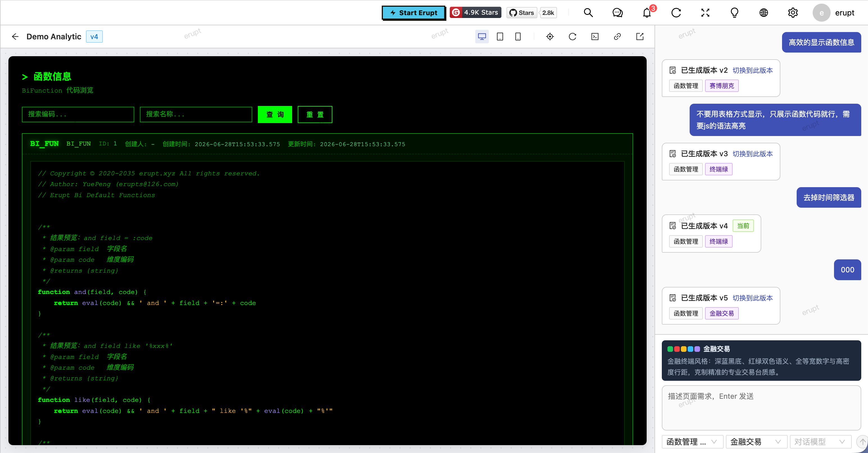
Task: Click the back arrow beside Demo Analytic
Action: [15, 37]
